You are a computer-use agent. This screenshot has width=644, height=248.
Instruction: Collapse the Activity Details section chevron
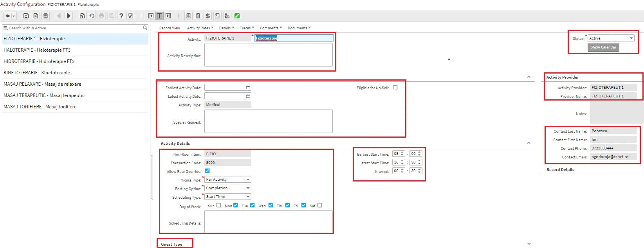[x=529, y=143]
